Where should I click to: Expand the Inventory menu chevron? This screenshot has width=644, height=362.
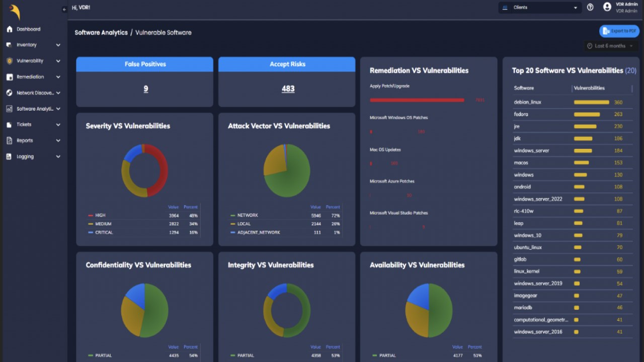click(x=58, y=45)
